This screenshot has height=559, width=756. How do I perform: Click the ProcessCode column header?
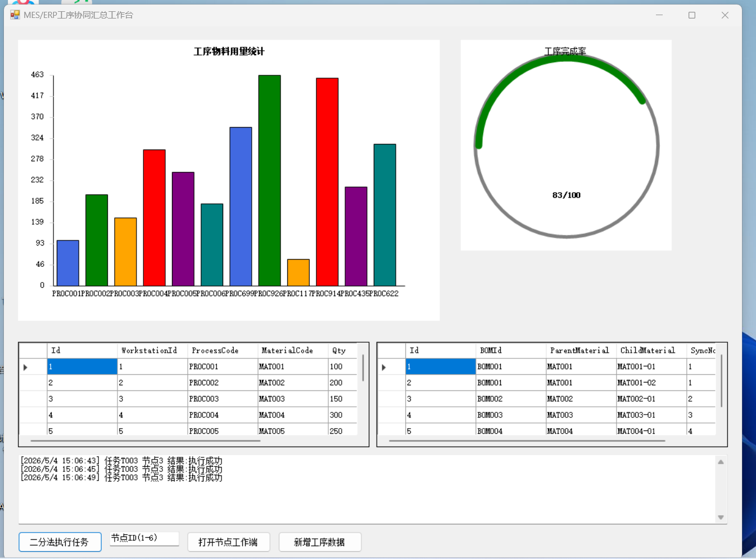(x=223, y=351)
